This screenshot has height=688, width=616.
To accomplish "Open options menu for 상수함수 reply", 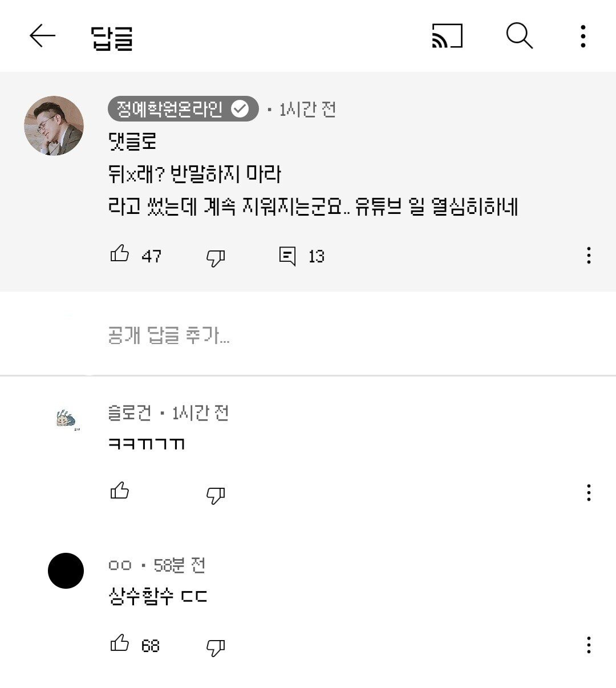I will pos(589,645).
